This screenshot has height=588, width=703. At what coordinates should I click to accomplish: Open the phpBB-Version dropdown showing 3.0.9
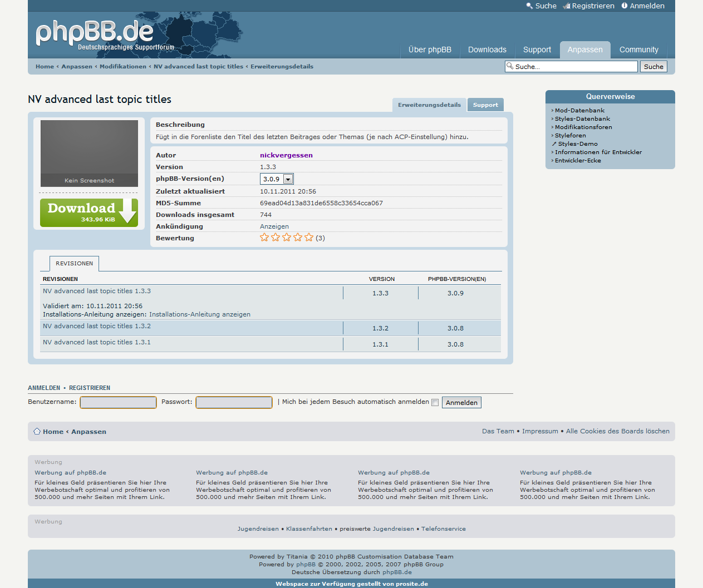(x=277, y=179)
